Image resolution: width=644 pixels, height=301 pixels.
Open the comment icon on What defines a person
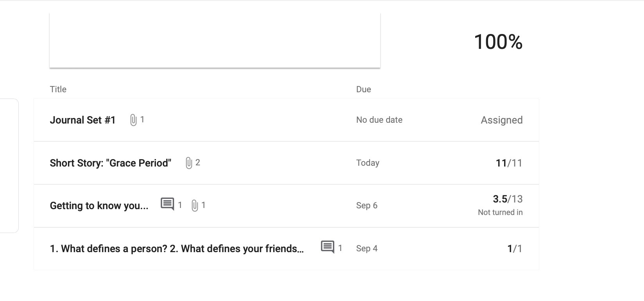[327, 247]
